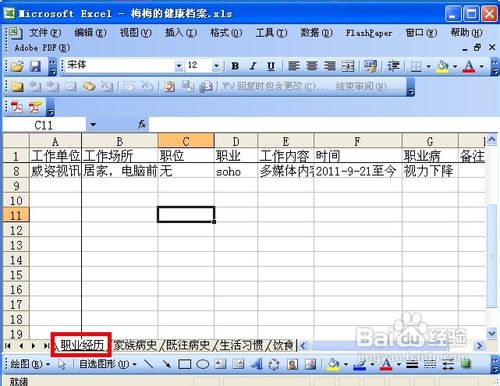The image size is (500, 386).
Task: Apply Italic formatting
Action: (253, 66)
